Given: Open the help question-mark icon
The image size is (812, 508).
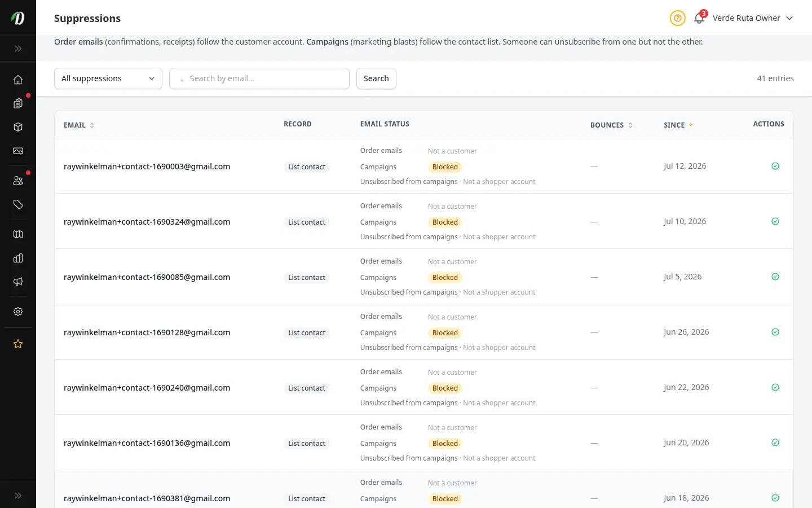Looking at the screenshot, I should click(x=677, y=18).
